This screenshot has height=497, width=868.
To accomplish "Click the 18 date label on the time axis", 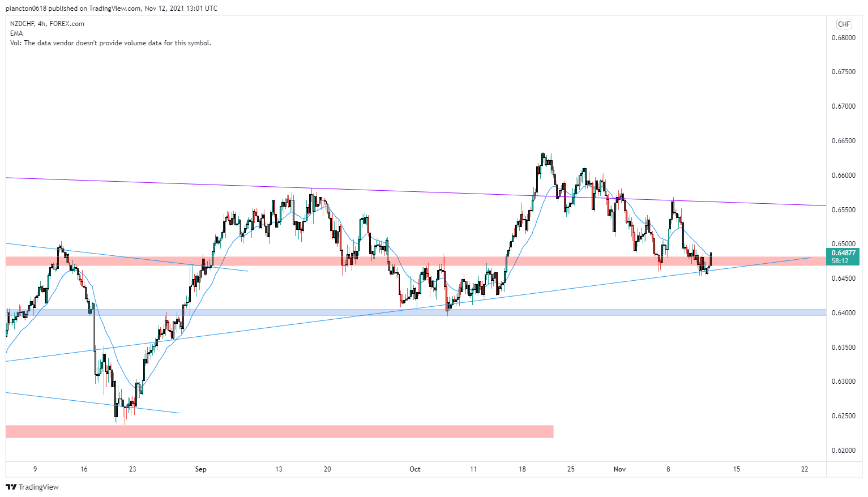I will (x=522, y=469).
